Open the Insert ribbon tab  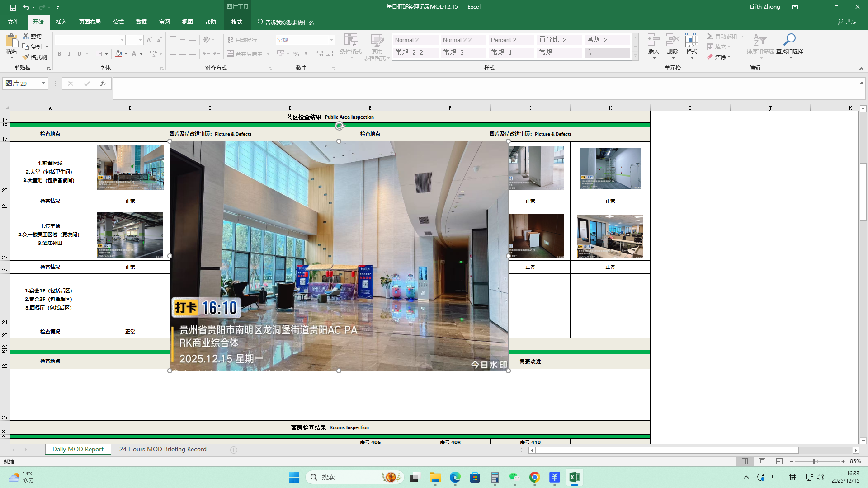(x=61, y=22)
